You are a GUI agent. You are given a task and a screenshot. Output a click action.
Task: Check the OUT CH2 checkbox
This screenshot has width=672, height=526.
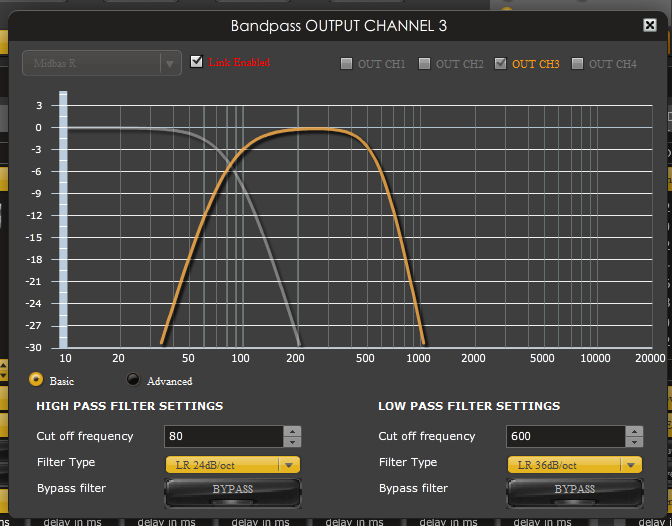tap(424, 64)
